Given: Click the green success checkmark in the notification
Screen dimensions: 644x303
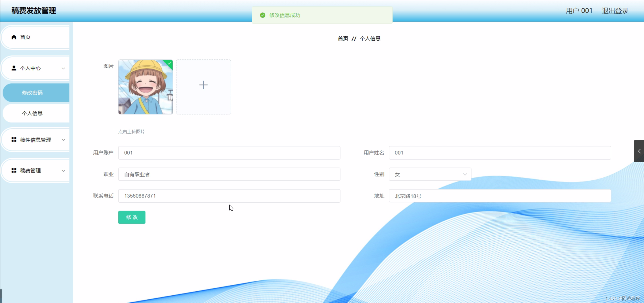Looking at the screenshot, I should (262, 15).
